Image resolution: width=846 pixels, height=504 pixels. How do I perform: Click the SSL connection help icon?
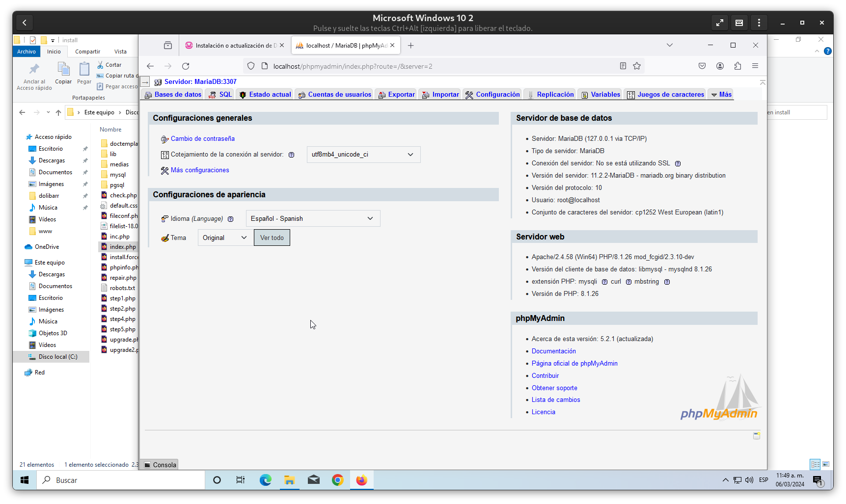pyautogui.click(x=678, y=164)
